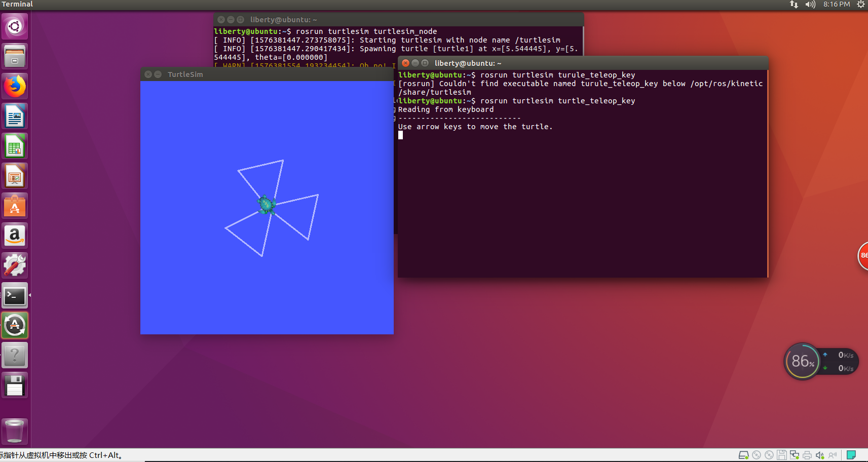This screenshot has height=462, width=868.
Task: Click the 86% memory usage floating widget
Action: (802, 361)
